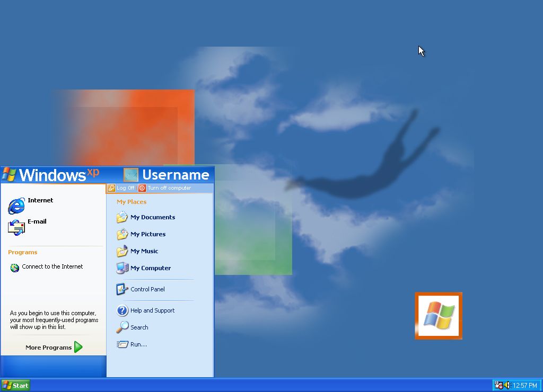Click the volume speaker tray icon

point(507,385)
